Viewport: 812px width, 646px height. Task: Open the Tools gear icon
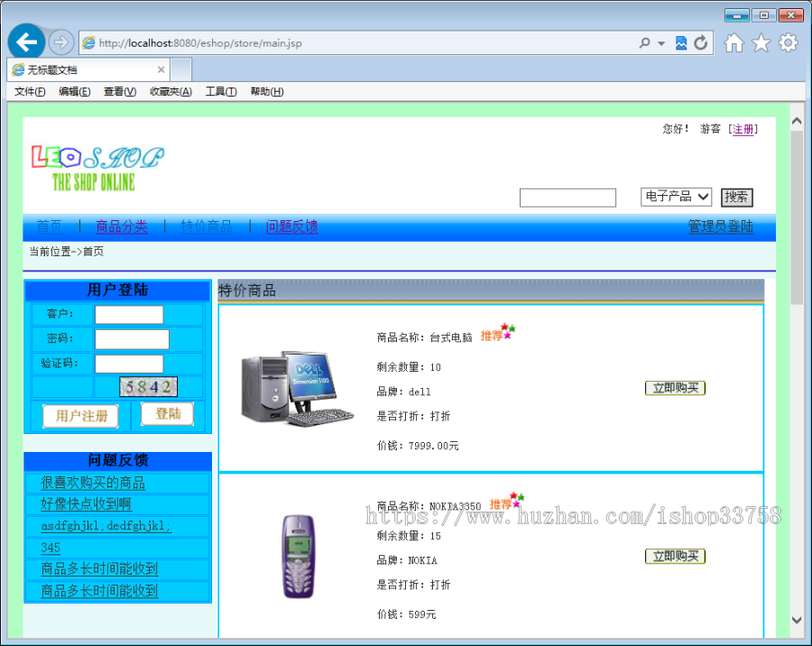[788, 42]
